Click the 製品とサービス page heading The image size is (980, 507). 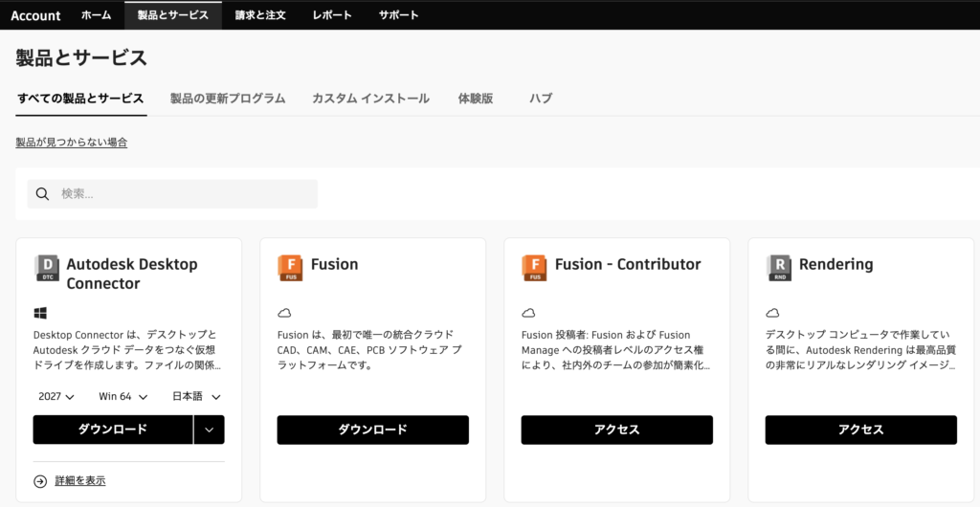click(x=81, y=58)
